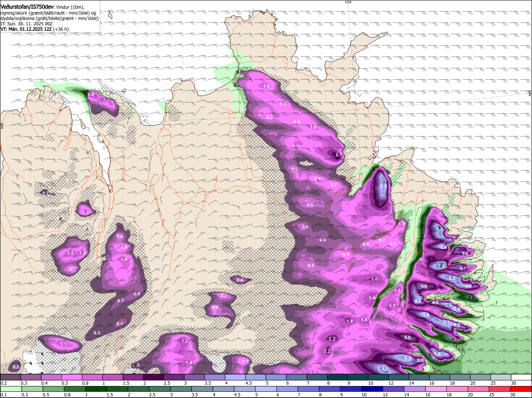Select upper legend swatch between 8 and 9
Screen dimensions: 532x398
(337, 377)
